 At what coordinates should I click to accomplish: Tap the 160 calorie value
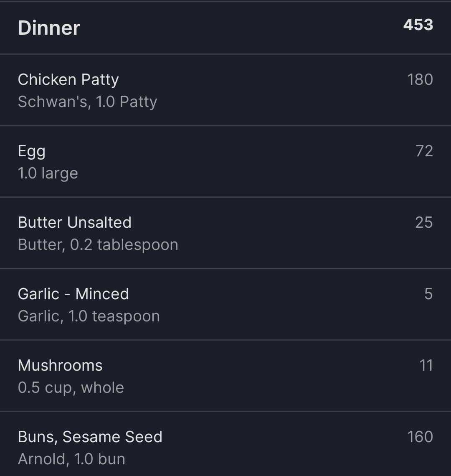tap(420, 437)
